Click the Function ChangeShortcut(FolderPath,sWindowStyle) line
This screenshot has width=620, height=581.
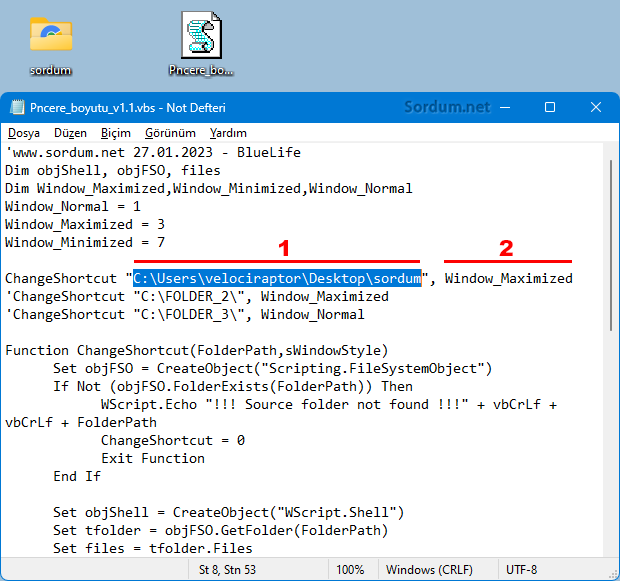tap(197, 350)
